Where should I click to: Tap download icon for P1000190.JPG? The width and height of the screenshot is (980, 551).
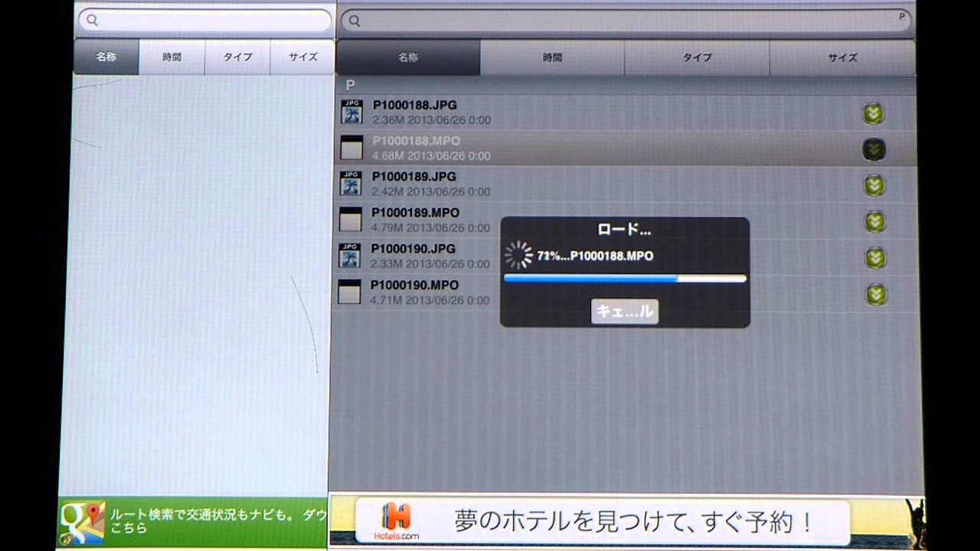pyautogui.click(x=876, y=258)
